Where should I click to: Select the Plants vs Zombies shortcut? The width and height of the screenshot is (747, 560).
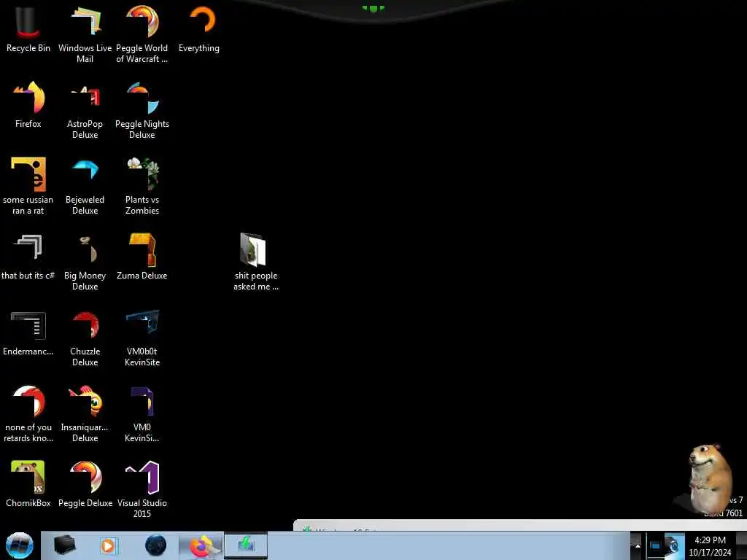point(142,186)
